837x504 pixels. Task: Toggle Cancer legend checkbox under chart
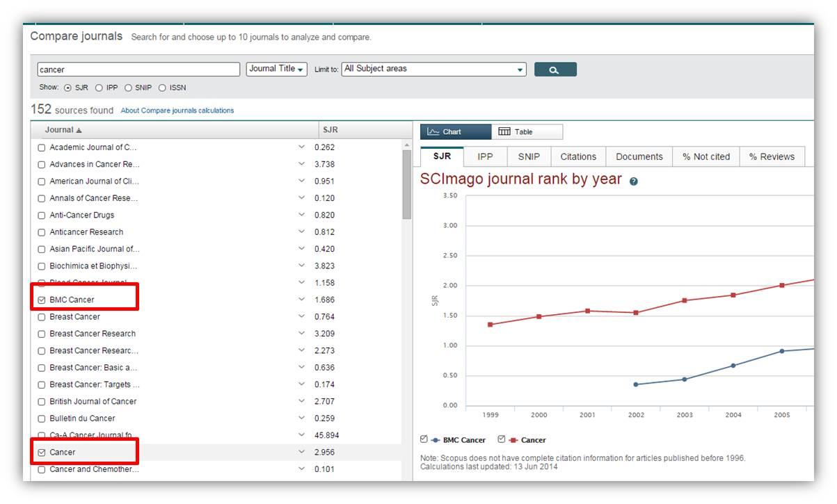[x=502, y=439]
